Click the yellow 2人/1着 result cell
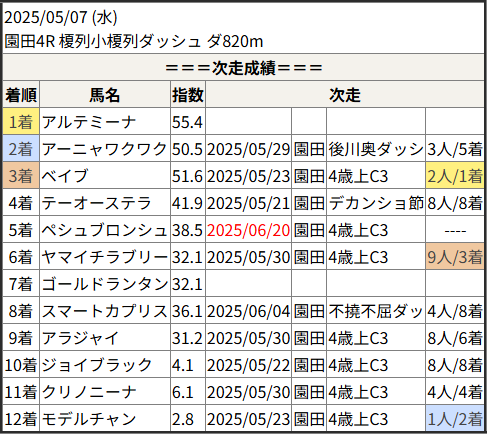This screenshot has width=487, height=434. click(455, 176)
